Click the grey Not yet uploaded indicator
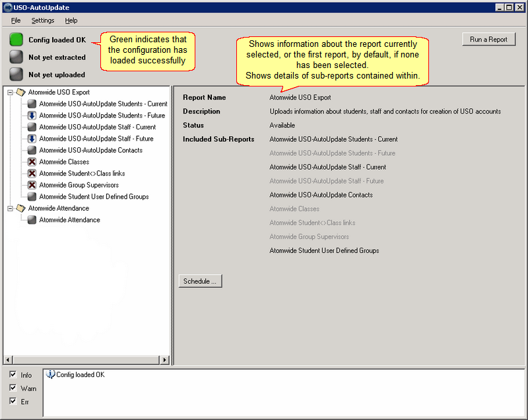This screenshot has height=420, width=528. (16, 75)
